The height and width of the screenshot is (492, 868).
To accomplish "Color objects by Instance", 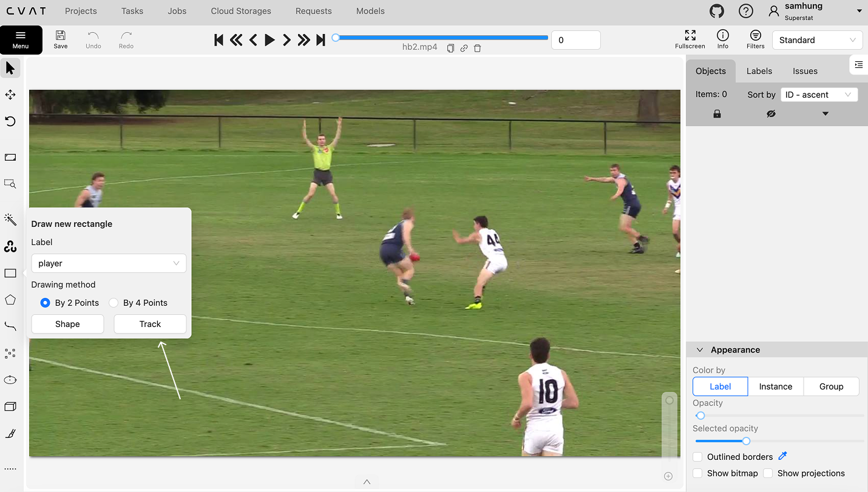I will (x=775, y=386).
